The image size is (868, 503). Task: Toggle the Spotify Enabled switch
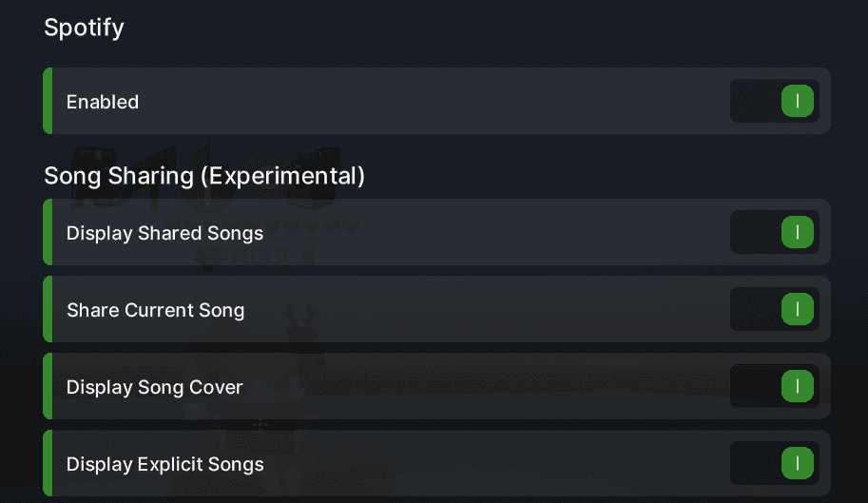click(775, 101)
